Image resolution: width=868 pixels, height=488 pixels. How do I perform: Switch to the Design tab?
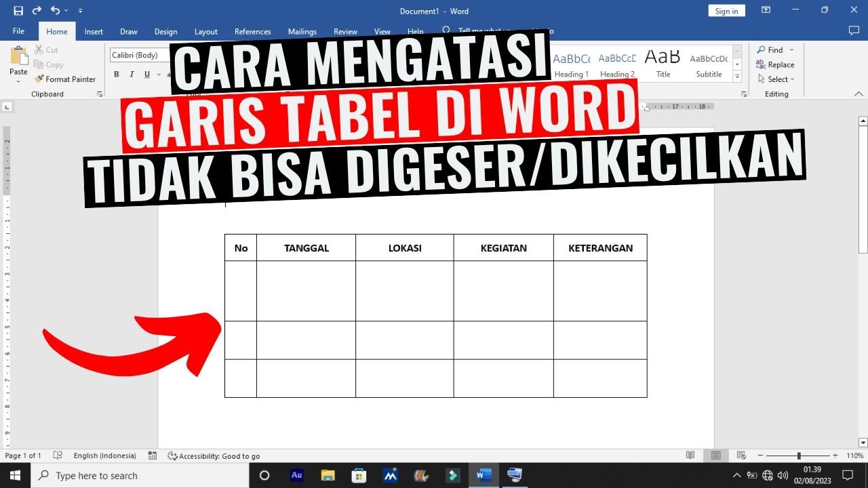[x=165, y=31]
